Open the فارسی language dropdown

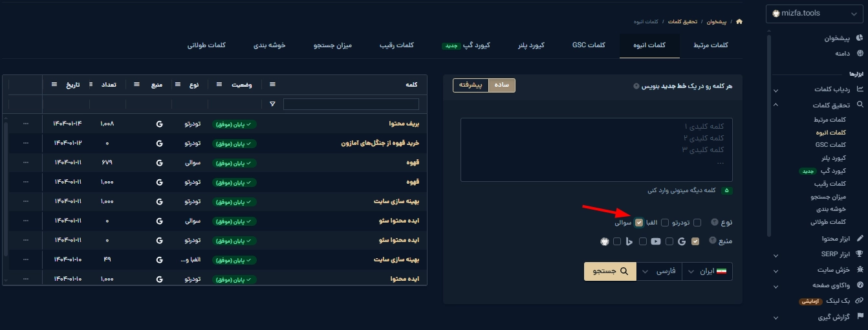(x=660, y=272)
